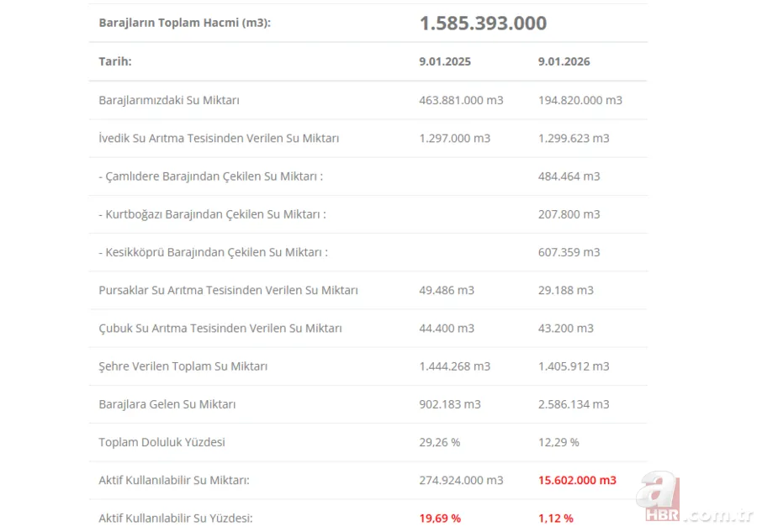Click the Pursaklar Su Arıtma Tesisinden row label
The width and height of the screenshot is (757, 532).
point(228,290)
